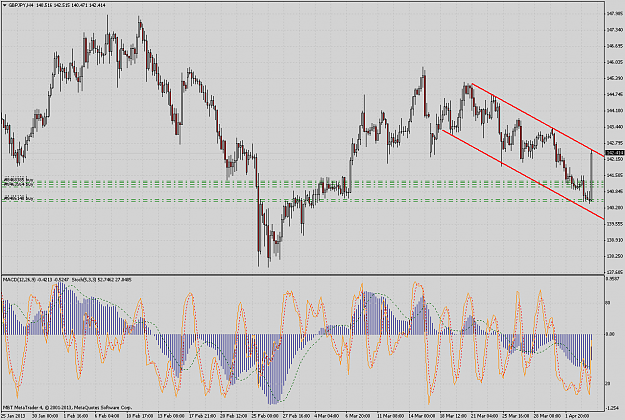Click the 146.695 price scale label
The height and width of the screenshot is (420, 625).
tap(615, 46)
